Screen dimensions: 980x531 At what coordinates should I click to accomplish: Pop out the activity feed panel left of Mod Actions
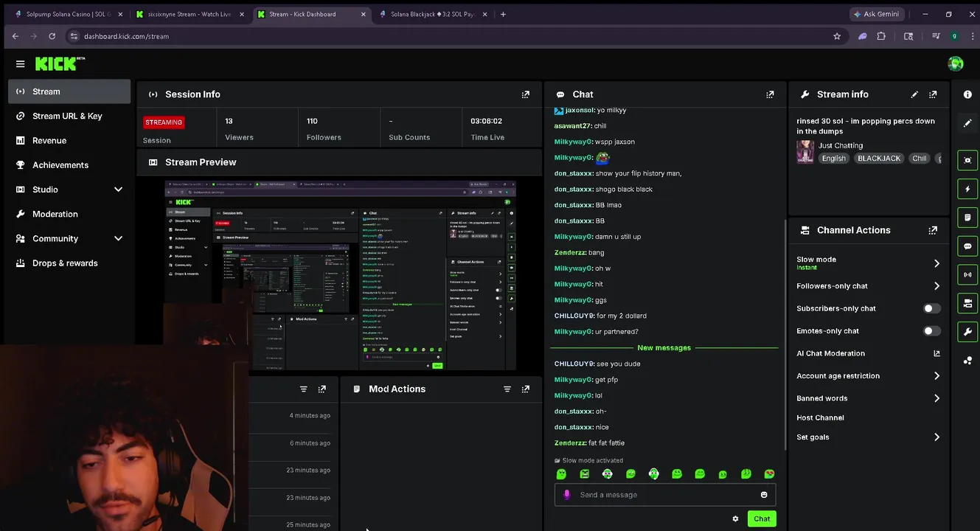(322, 389)
